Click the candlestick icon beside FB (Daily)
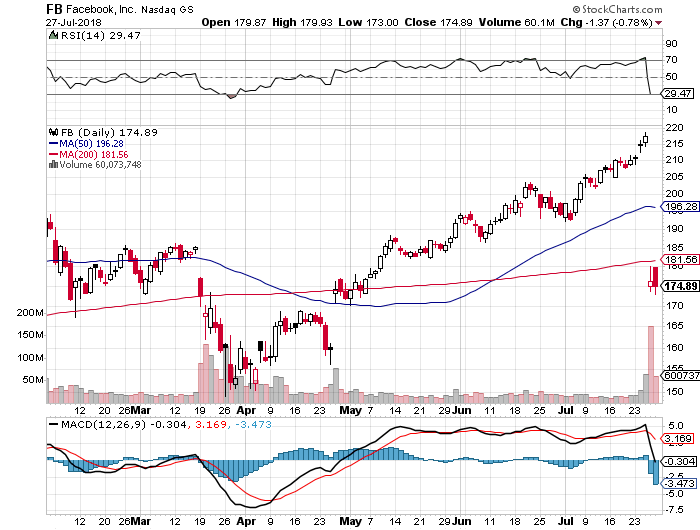 [x=54, y=132]
